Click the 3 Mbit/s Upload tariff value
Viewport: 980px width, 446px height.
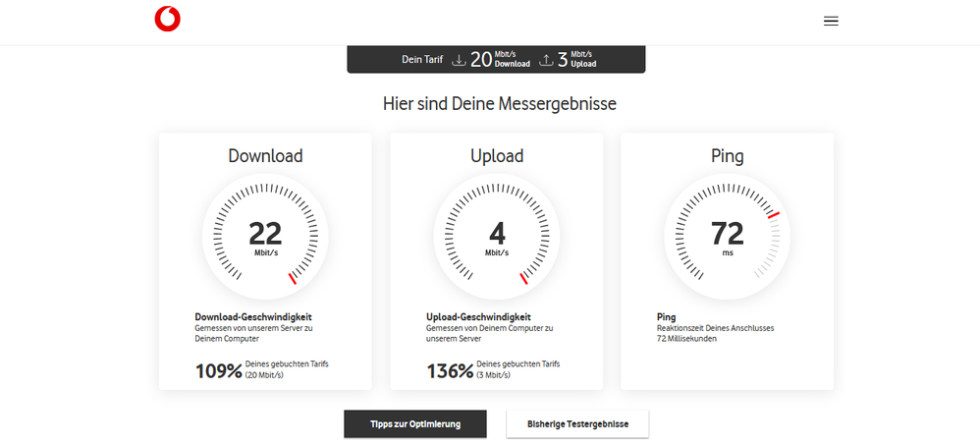pyautogui.click(x=576, y=59)
